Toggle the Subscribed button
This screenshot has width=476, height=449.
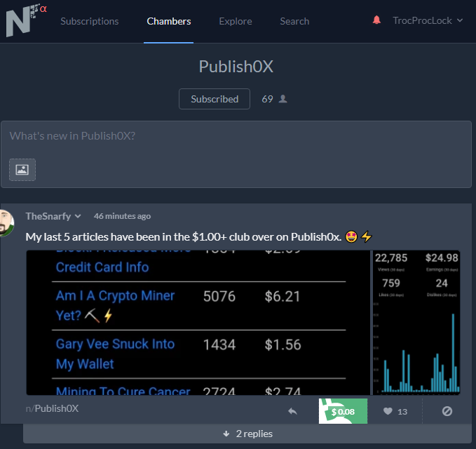point(215,99)
